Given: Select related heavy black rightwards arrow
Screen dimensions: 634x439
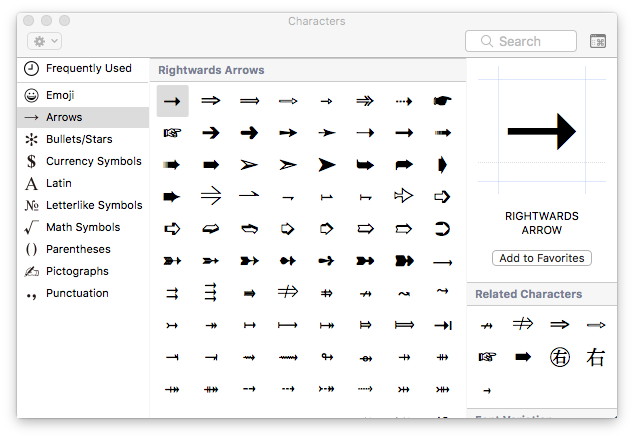Looking at the screenshot, I should point(523,357).
